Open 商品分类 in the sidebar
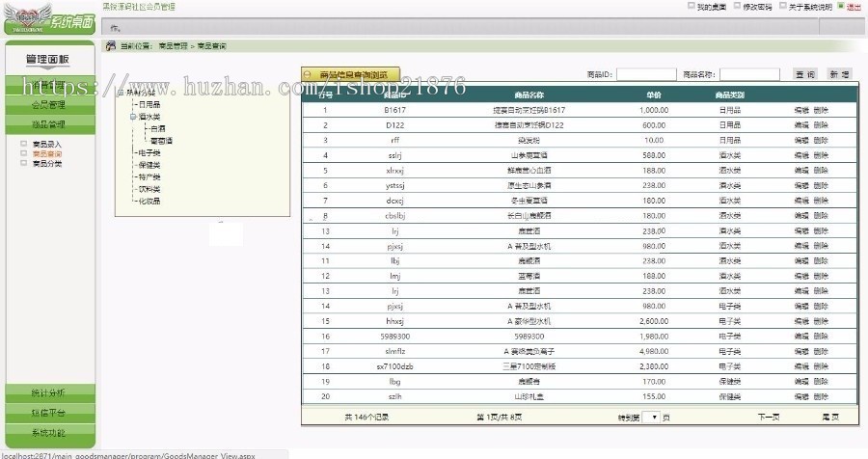Screen dimensions: 868x459 (x=47, y=164)
